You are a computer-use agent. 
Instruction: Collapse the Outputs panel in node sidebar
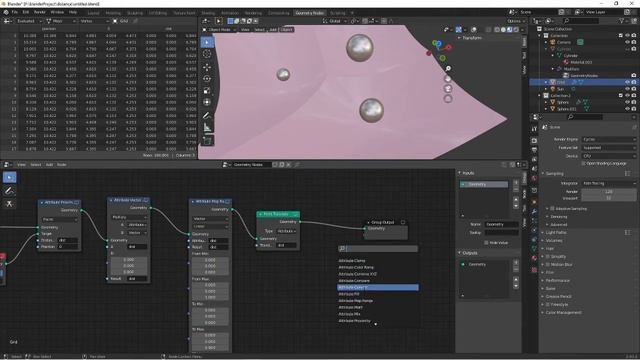coord(467,253)
